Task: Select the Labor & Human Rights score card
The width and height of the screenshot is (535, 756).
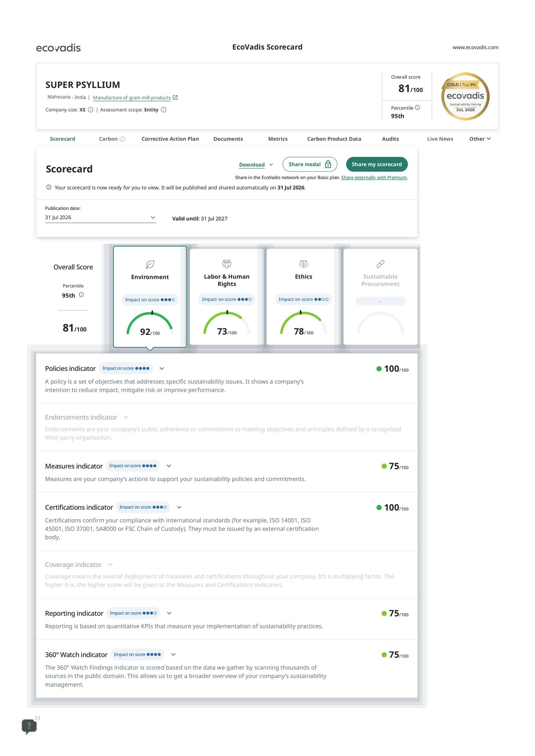Action: [227, 297]
